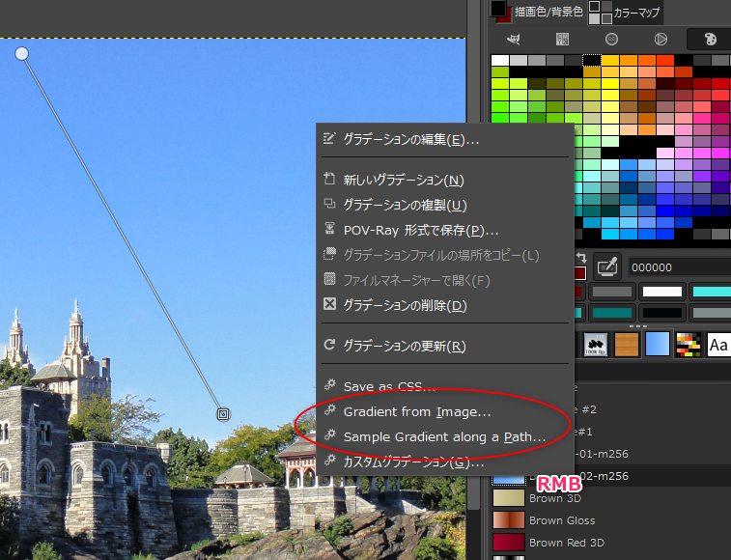The image size is (731, 560).
Task: Choose Gradient from Image menu entry
Action: tap(417, 412)
